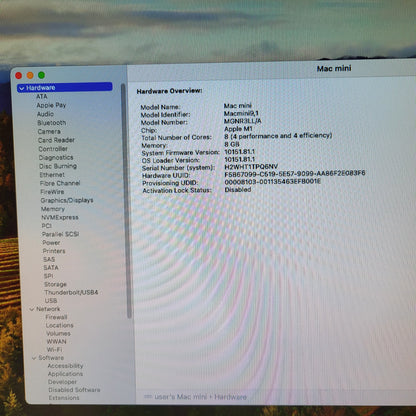Open Storage hardware details

55,284
